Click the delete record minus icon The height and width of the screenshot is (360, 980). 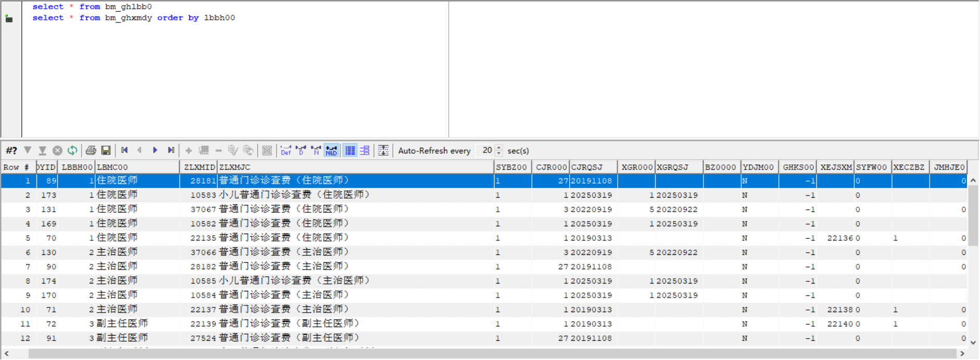pos(218,150)
